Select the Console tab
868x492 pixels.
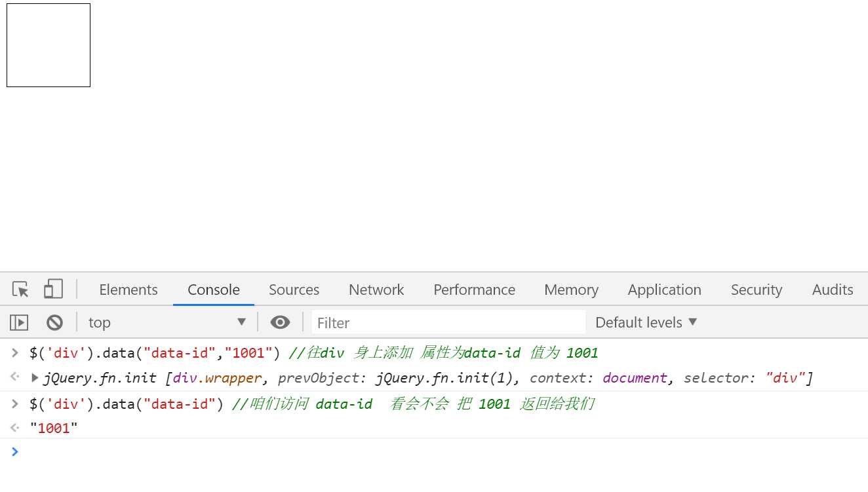pos(214,290)
